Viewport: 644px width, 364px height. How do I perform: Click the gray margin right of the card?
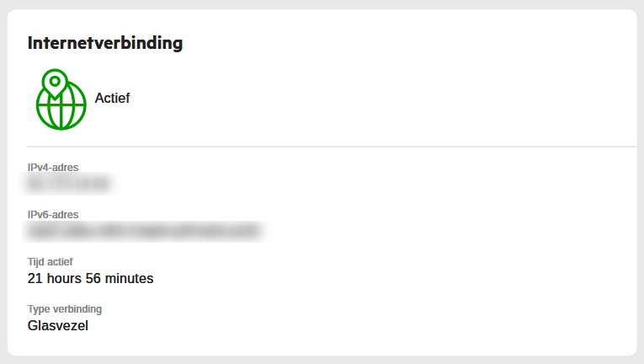tap(640, 182)
